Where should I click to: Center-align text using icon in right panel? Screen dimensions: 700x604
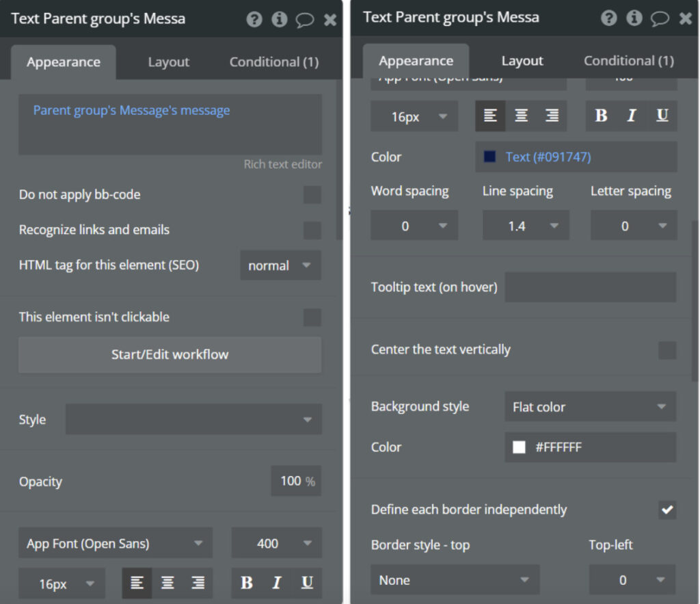pos(521,116)
